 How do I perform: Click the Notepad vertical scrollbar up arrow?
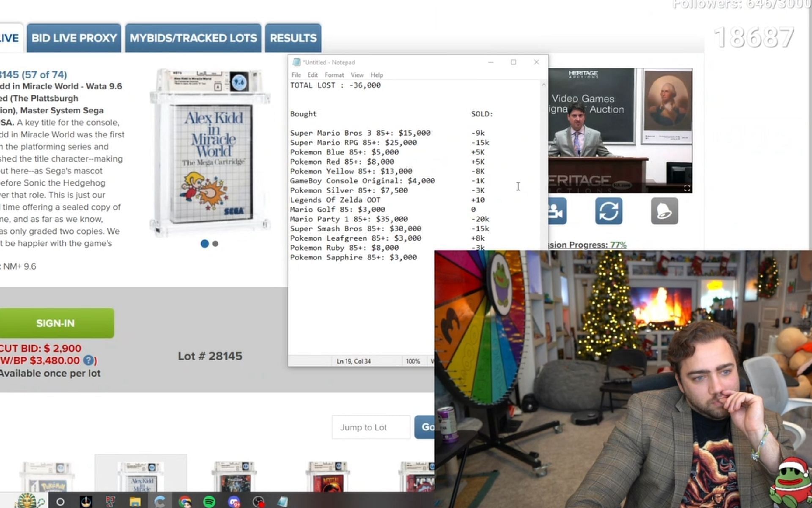click(x=543, y=85)
